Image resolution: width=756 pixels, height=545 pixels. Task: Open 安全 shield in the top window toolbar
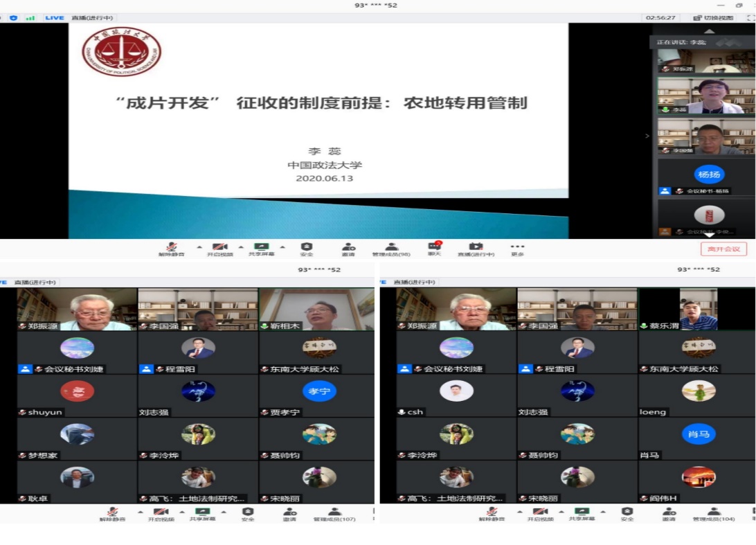click(x=306, y=248)
